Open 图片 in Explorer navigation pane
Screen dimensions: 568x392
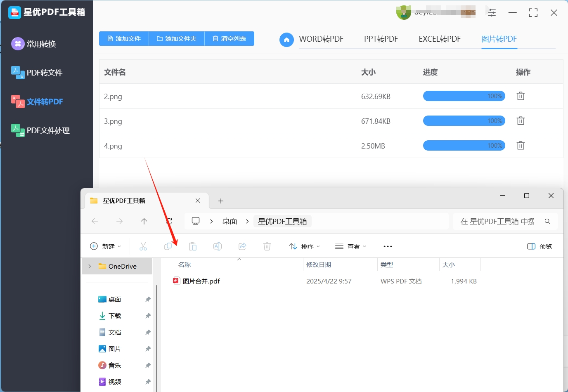coord(110,349)
